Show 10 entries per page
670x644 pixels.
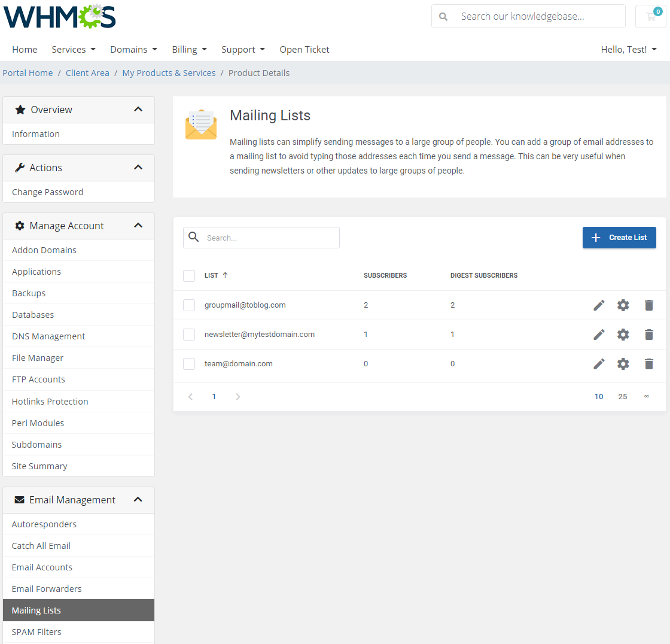pyautogui.click(x=599, y=397)
